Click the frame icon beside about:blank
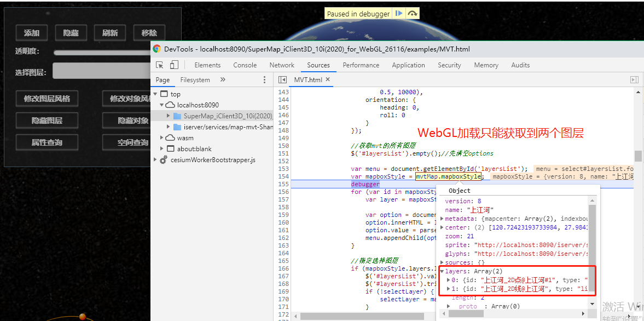Screen dimensions: 644x321 pyautogui.click(x=171, y=149)
